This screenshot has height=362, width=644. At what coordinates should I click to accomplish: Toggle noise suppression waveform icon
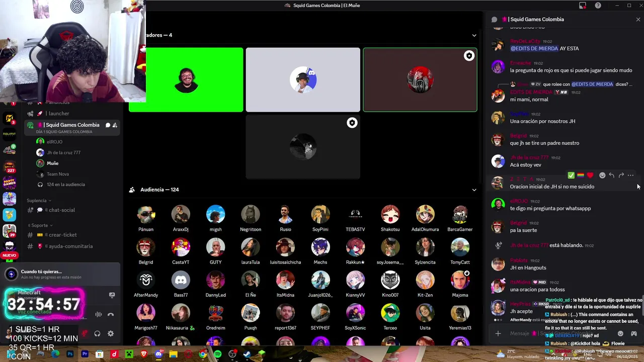[98, 315]
